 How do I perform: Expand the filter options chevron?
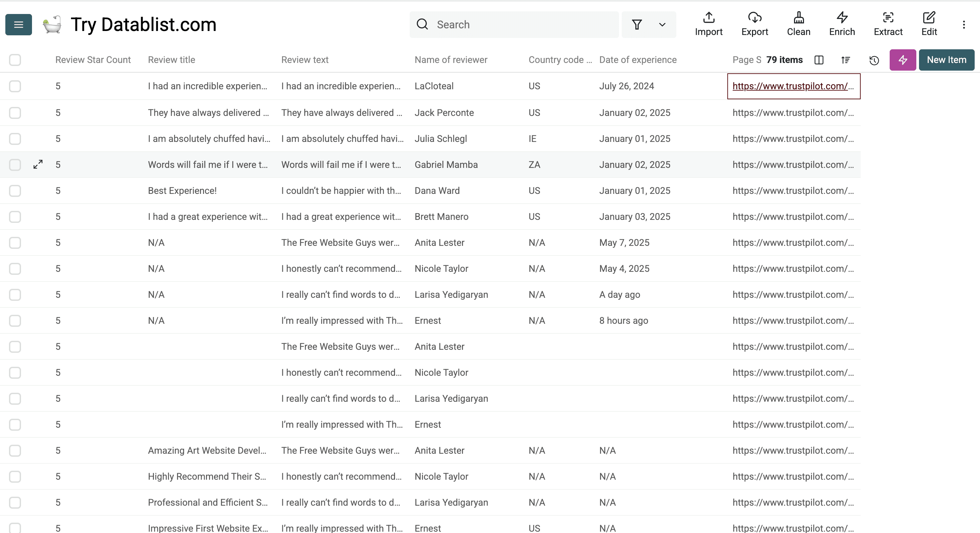[x=662, y=24]
